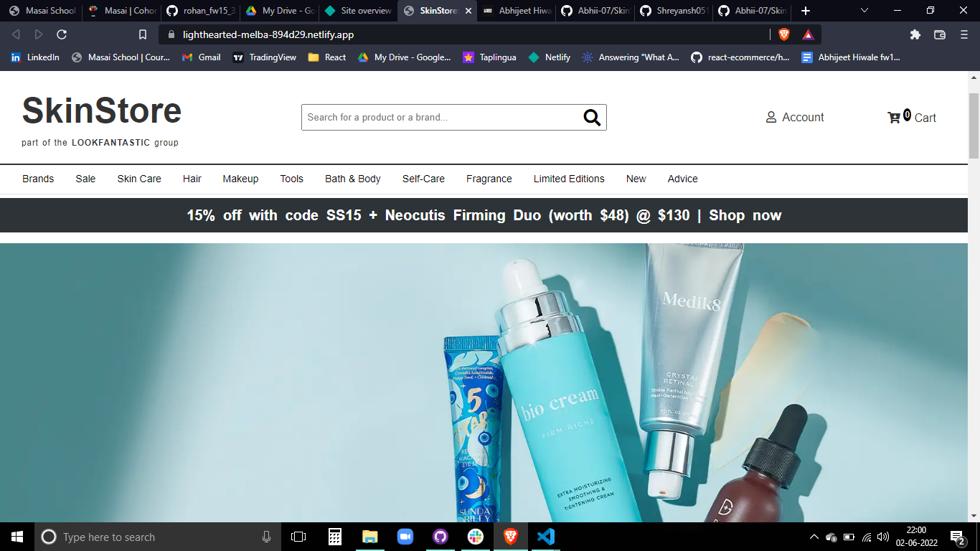Open the Hair menu
The width and height of the screenshot is (980, 551).
192,179
